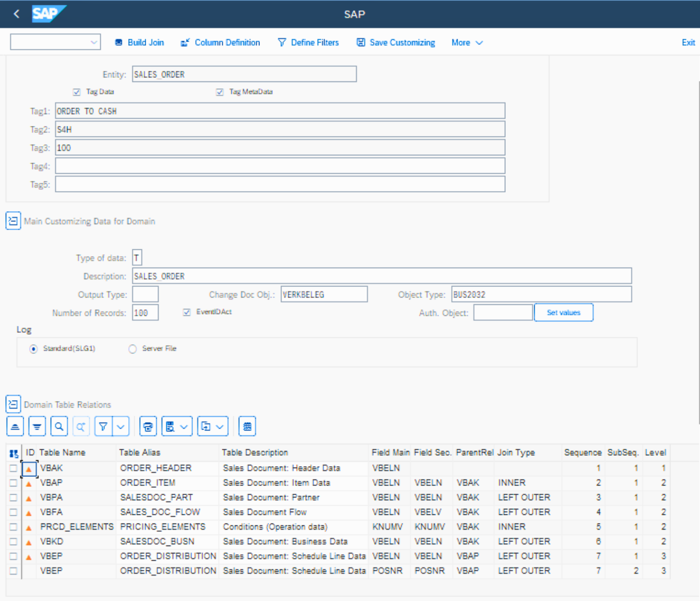This screenshot has height=601, width=700.
Task: Click into the Tag4 input field
Action: point(280,166)
